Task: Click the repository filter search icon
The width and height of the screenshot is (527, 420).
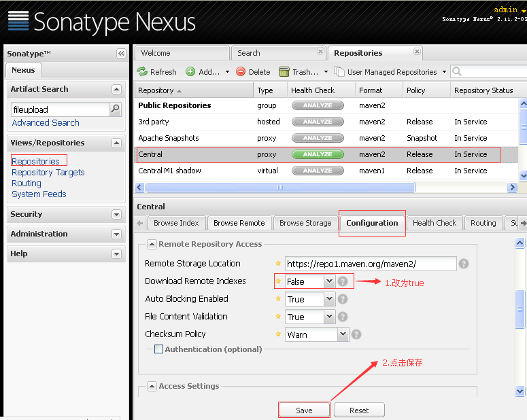Action: (456, 71)
